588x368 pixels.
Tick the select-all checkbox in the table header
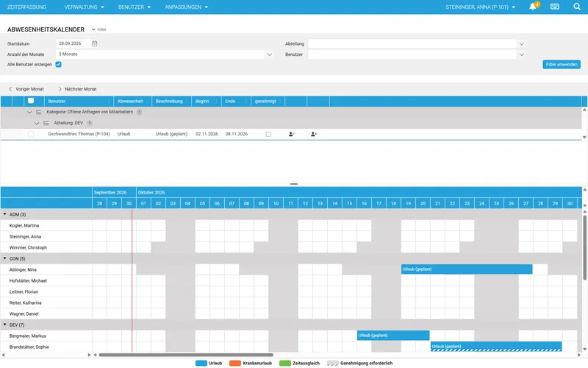coord(31,101)
